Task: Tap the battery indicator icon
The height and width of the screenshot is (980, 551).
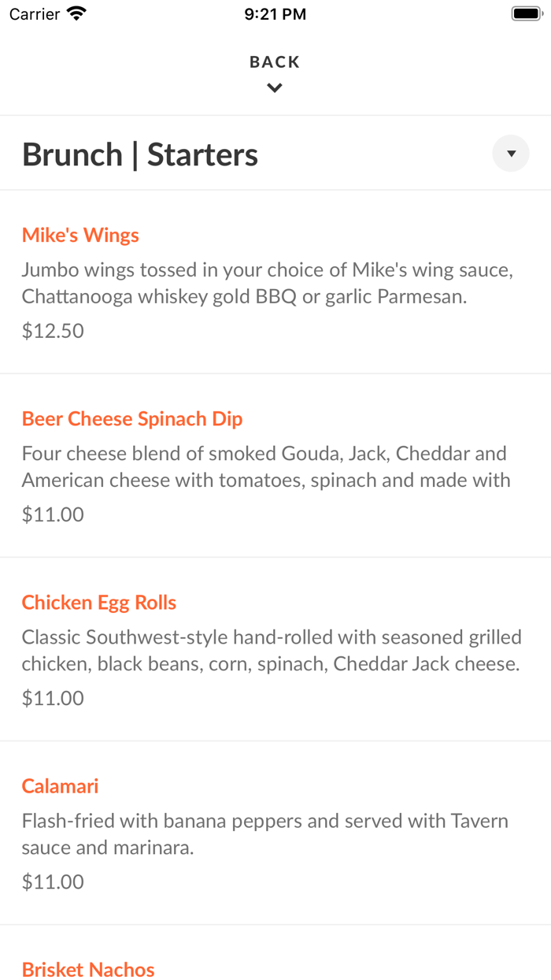Action: point(526,13)
